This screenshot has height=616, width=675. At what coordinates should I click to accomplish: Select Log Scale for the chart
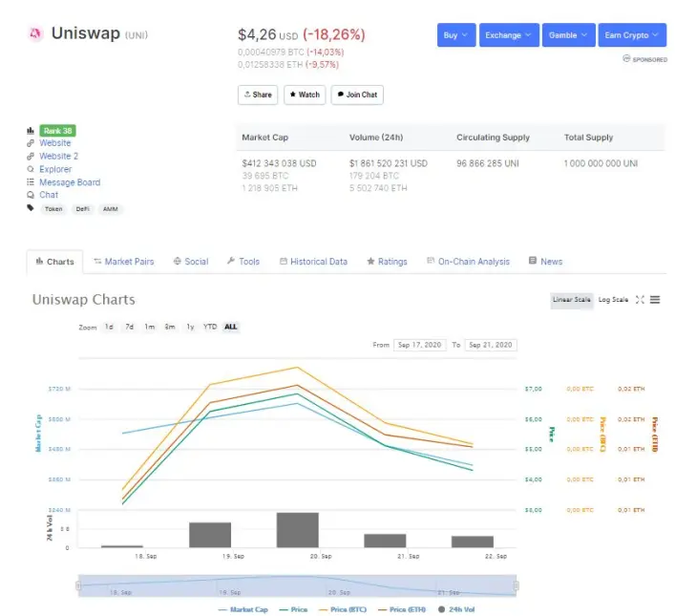613,300
